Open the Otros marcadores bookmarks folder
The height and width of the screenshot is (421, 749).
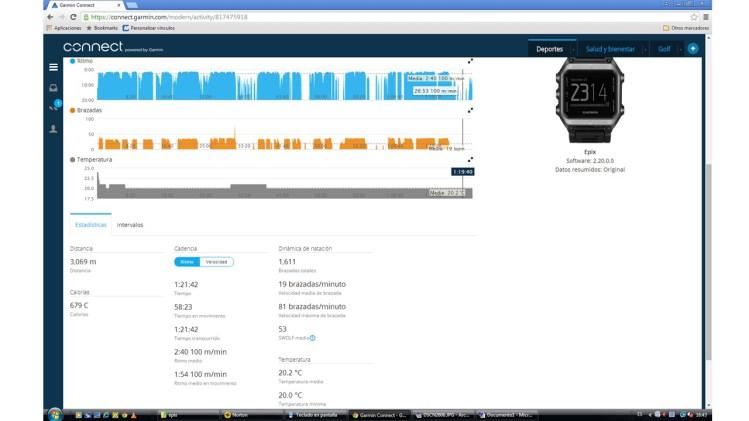tap(685, 28)
